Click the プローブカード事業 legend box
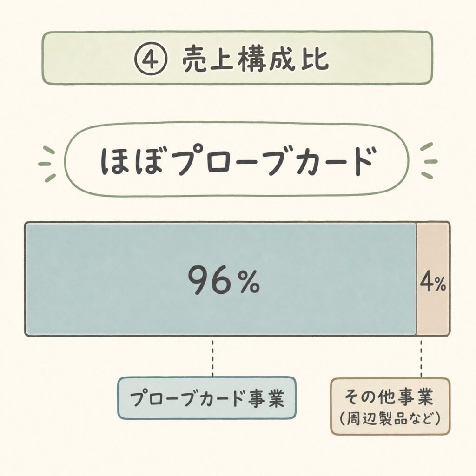Screen dimensions: 476x476 point(207,398)
